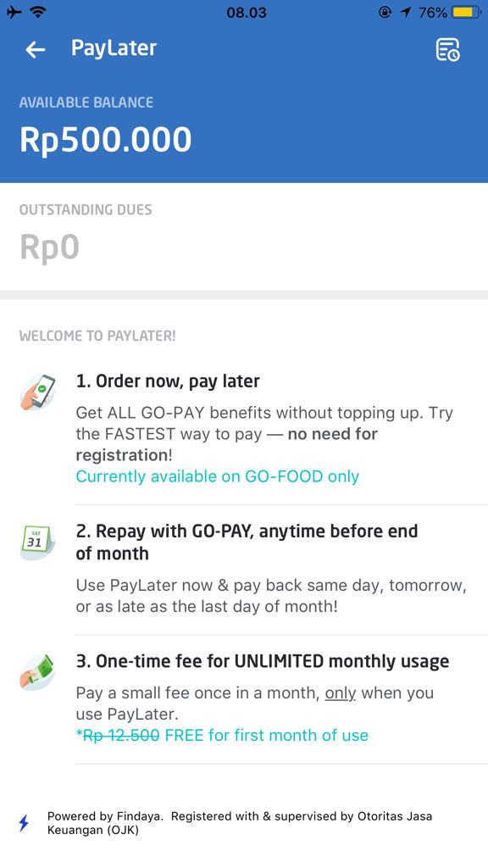This screenshot has width=488, height=868.
Task: Select "Currently available on GO-FOOD only" text
Action: (218, 476)
